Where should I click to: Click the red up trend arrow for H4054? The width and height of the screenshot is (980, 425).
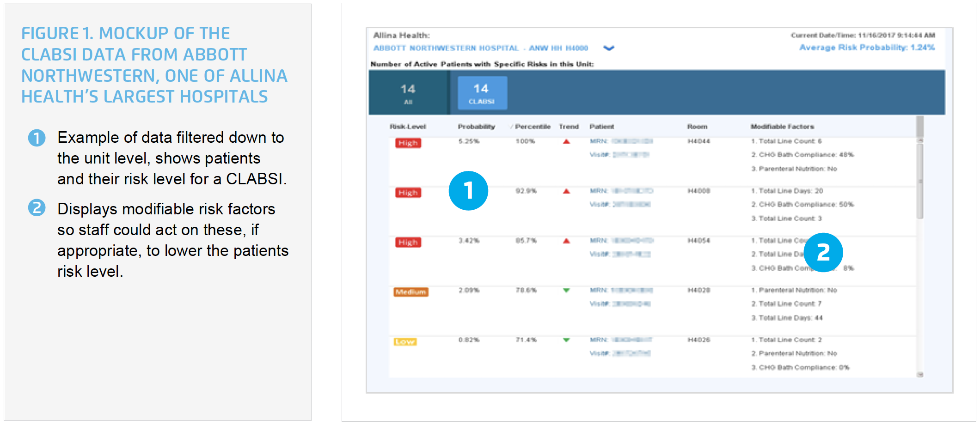point(566,241)
